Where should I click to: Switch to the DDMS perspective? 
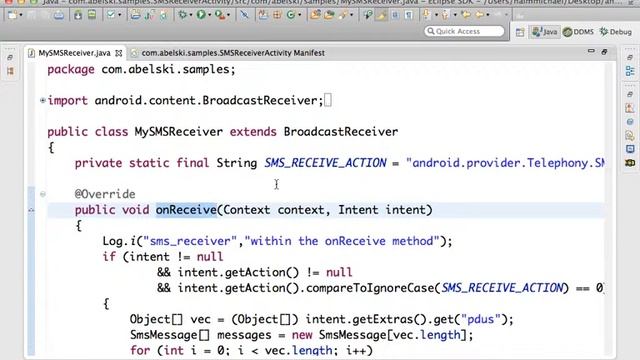pyautogui.click(x=578, y=31)
